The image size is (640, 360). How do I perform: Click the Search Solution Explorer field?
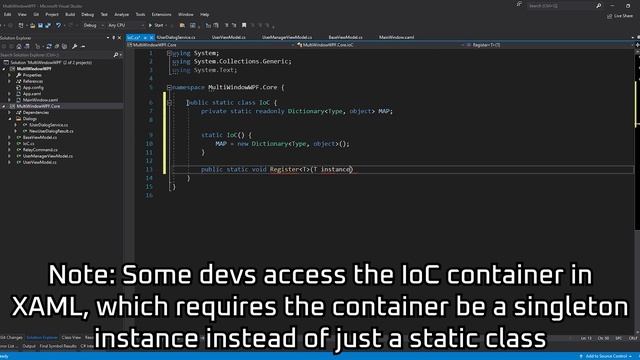click(x=56, y=55)
